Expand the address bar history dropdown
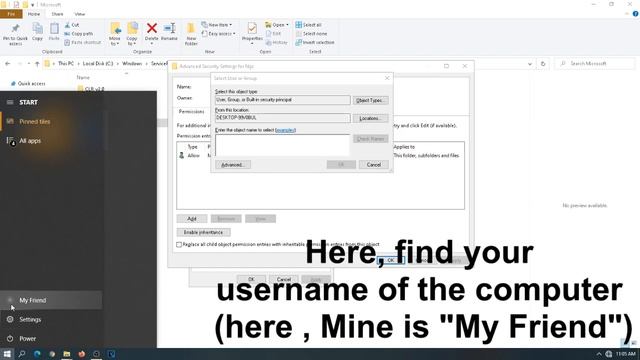 pos(530,64)
